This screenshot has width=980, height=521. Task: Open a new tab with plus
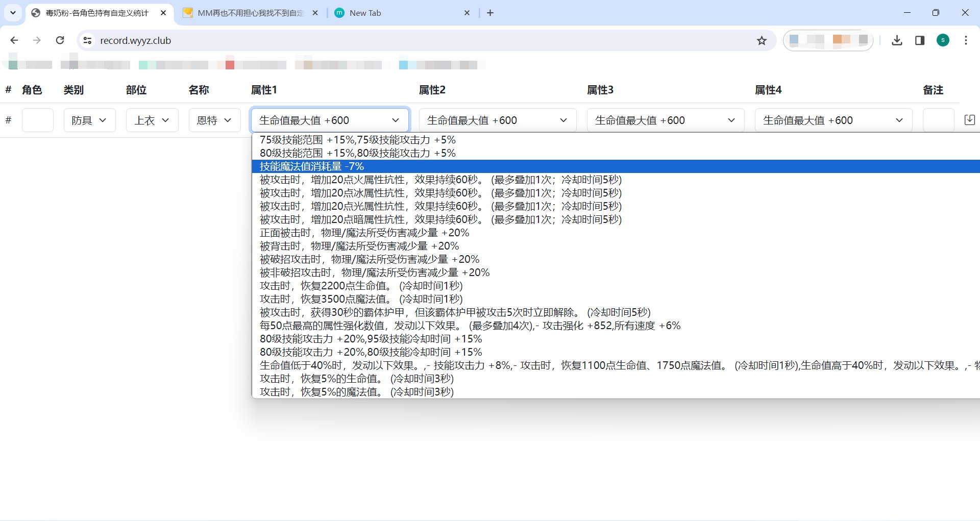pos(490,13)
